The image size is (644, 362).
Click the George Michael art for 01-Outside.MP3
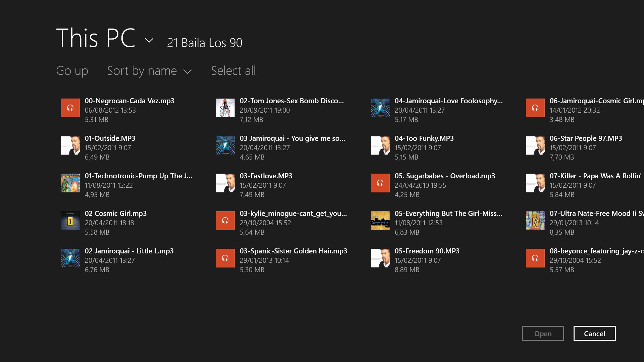[x=70, y=145]
